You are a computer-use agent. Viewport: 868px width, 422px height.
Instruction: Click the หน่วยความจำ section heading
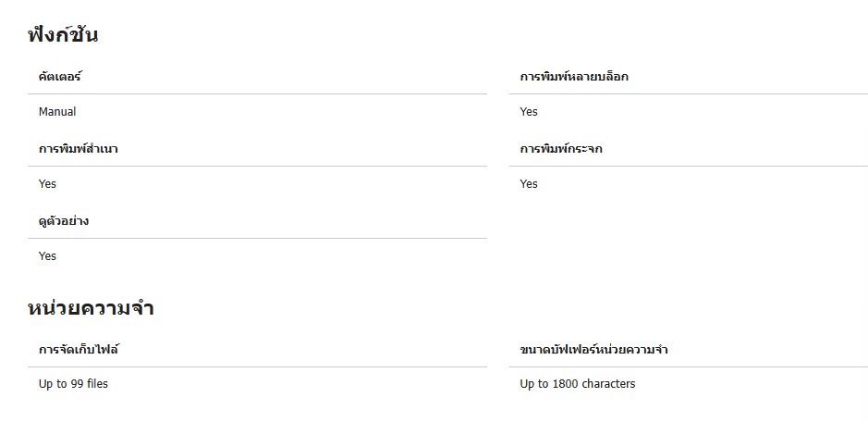pyautogui.click(x=91, y=308)
